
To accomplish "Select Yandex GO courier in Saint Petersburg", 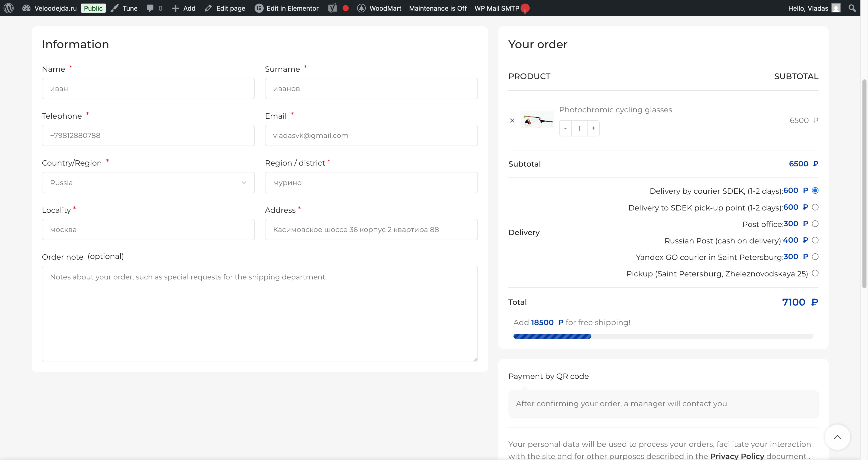I will [815, 257].
